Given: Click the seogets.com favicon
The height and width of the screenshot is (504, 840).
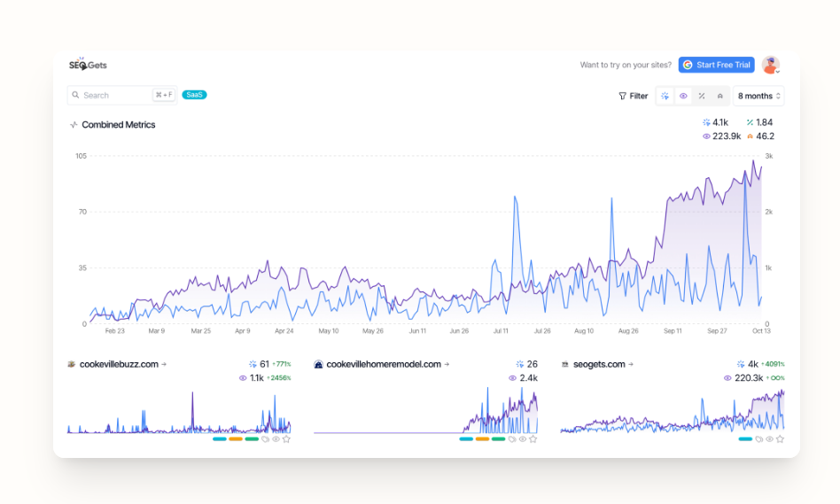Looking at the screenshot, I should click(564, 364).
